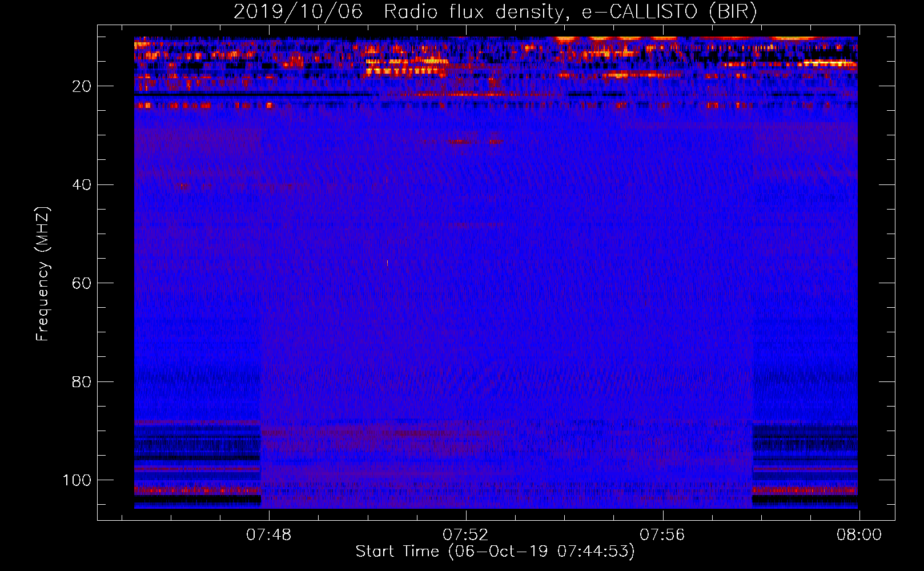Click the frequency tick label 20
Viewport: 924px width, 571px height.
pyautogui.click(x=81, y=86)
